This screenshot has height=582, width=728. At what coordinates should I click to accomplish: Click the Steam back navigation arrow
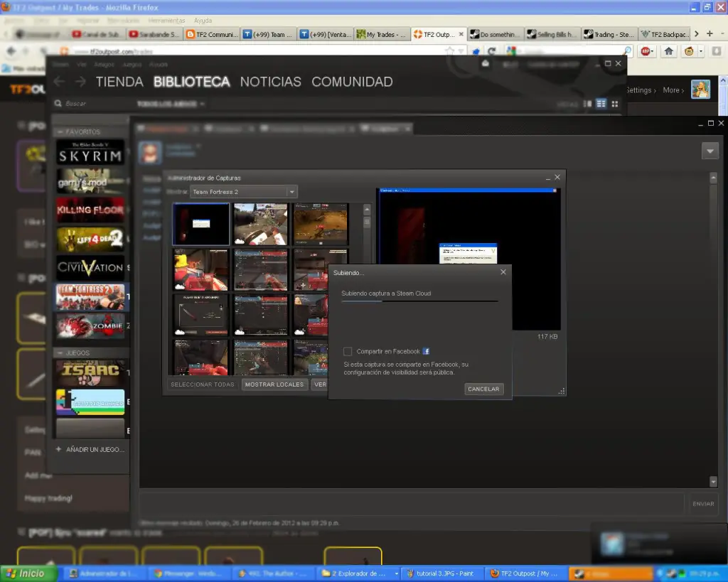point(60,82)
